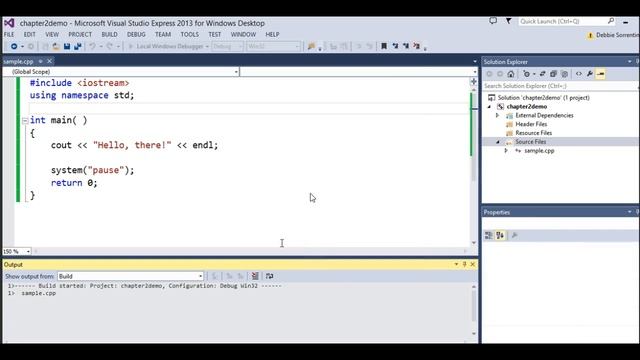Click the Find in Files icon

311,47
